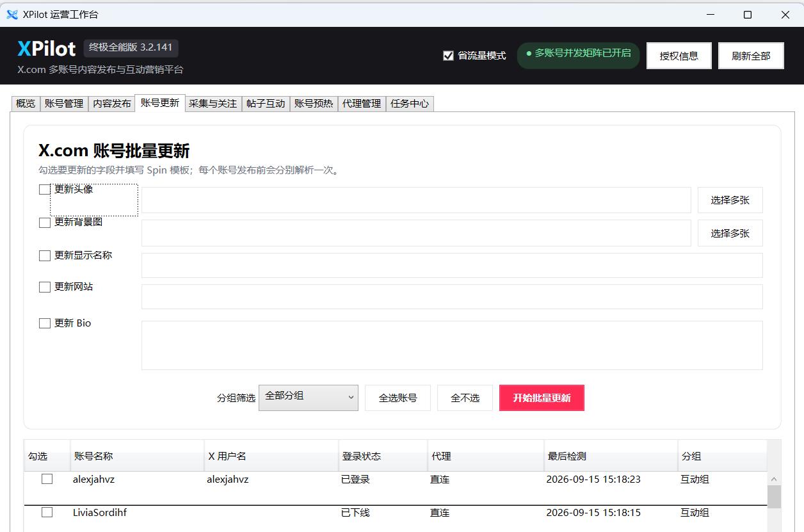Toggle the 省流量模式 checkbox
This screenshot has width=804, height=532.
pos(448,56)
